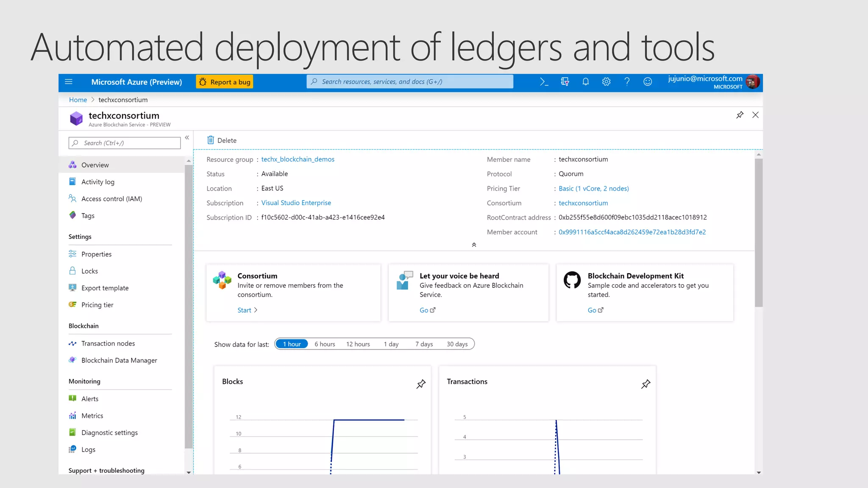Viewport: 868px width, 488px height.
Task: Click Go on Let your voice be heard
Action: [x=427, y=310]
